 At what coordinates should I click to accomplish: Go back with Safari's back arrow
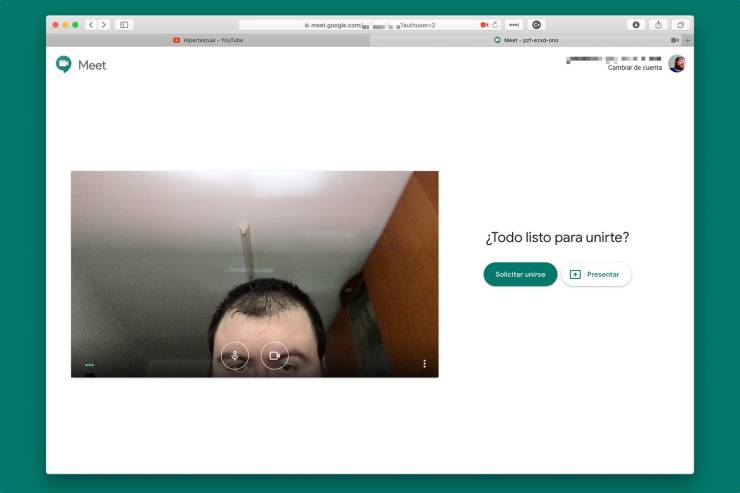pyautogui.click(x=91, y=24)
